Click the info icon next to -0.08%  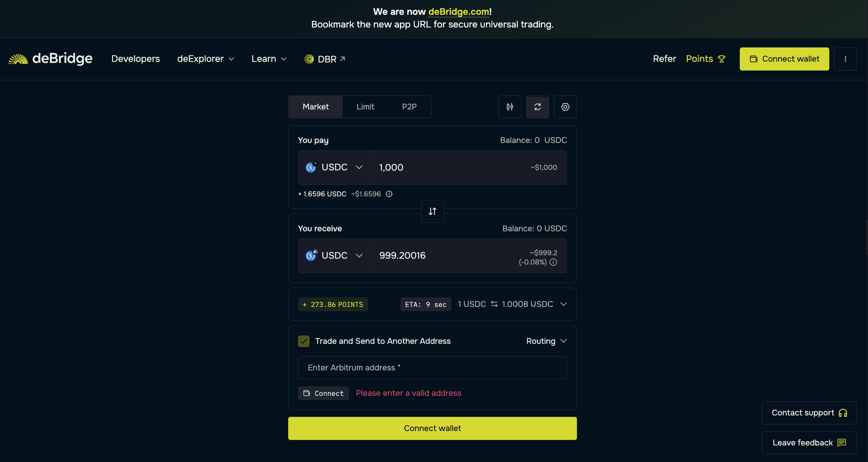(x=553, y=262)
